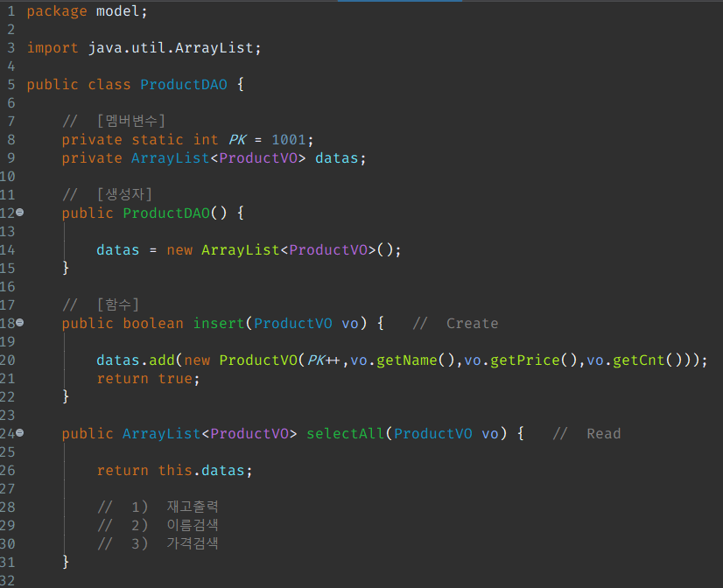The width and height of the screenshot is (723, 588).
Task: Click the comment '1) 재고출력'
Action: pos(175,507)
